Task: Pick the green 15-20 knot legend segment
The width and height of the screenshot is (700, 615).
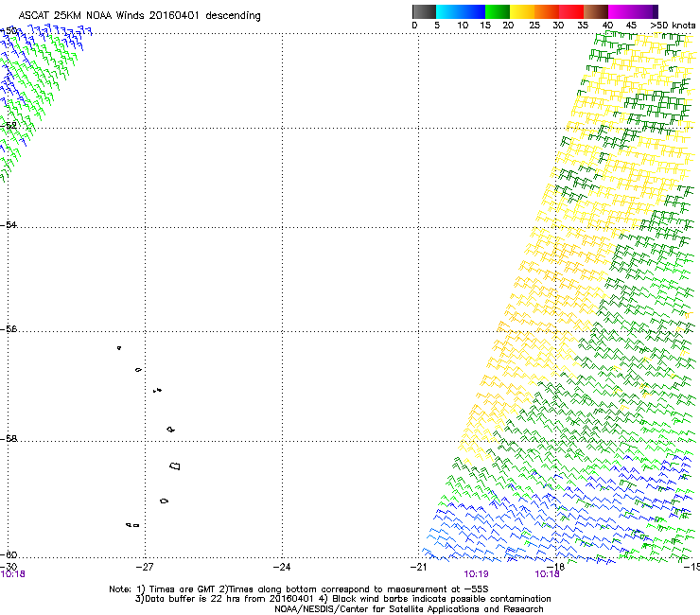Action: [x=498, y=11]
